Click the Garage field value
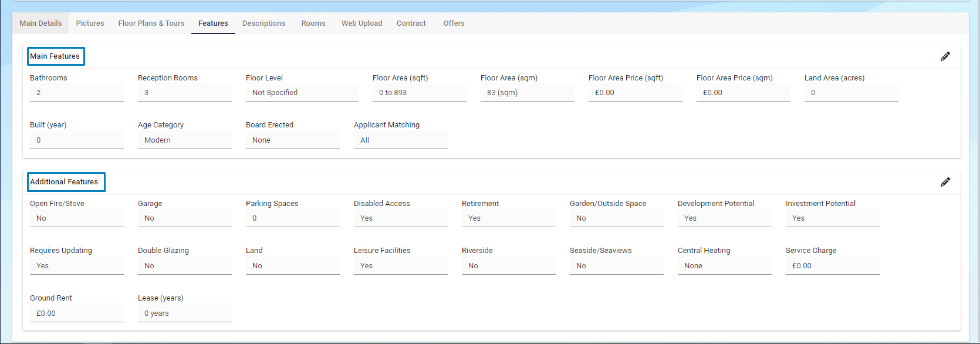Screen dimensions: 980x344 [185, 218]
